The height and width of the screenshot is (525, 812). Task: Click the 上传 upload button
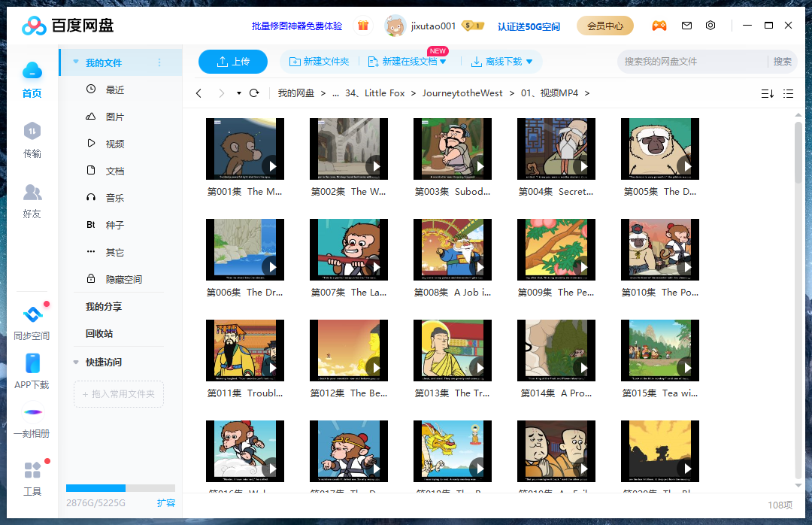click(x=233, y=62)
